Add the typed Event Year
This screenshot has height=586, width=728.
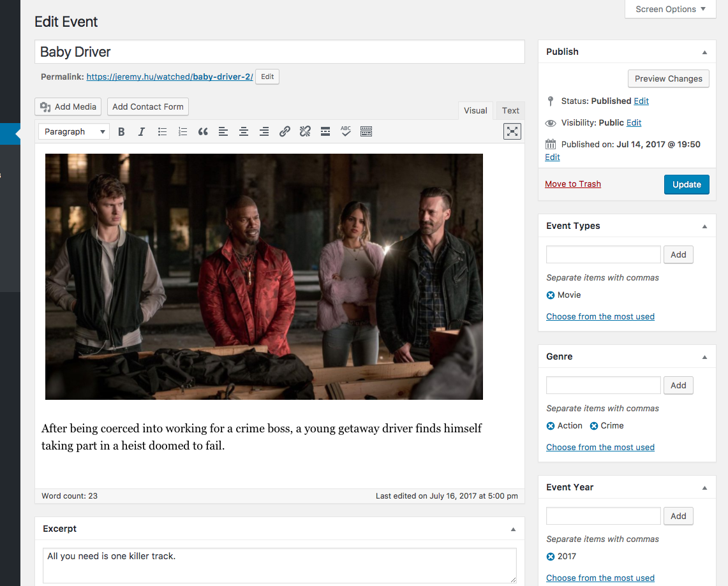tap(678, 516)
